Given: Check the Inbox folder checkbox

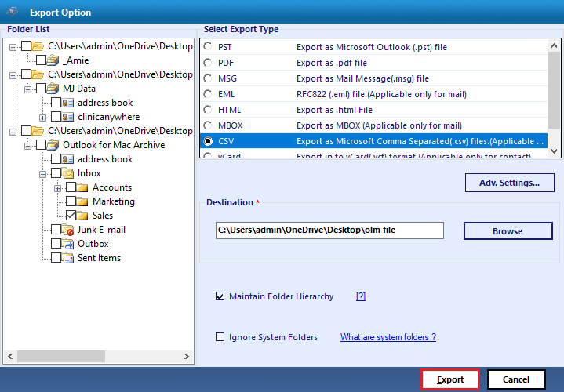Looking at the screenshot, I should tap(56, 173).
